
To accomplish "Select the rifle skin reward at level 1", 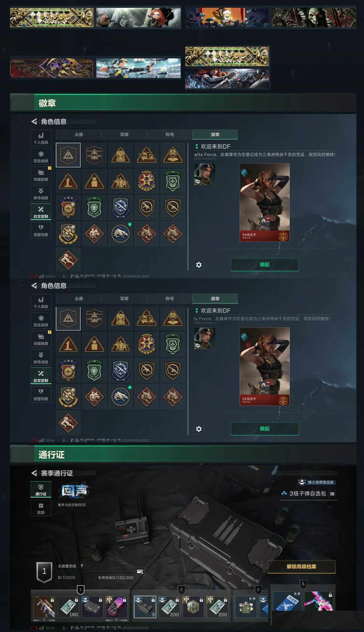I will click(44, 607).
